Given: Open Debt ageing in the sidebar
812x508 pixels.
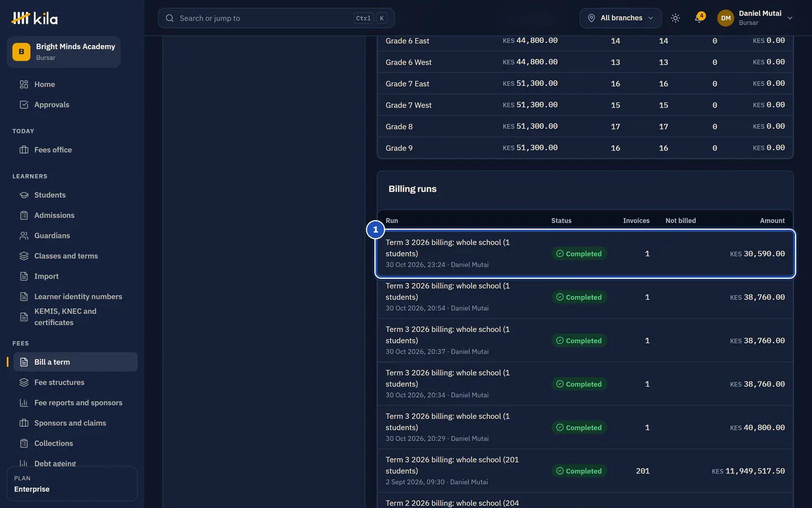Looking at the screenshot, I should [76, 462].
